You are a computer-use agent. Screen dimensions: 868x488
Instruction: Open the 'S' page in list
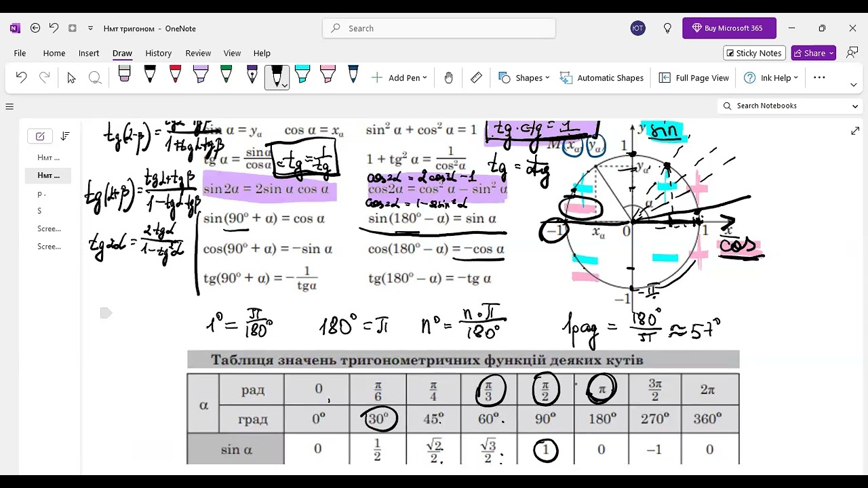click(x=48, y=211)
